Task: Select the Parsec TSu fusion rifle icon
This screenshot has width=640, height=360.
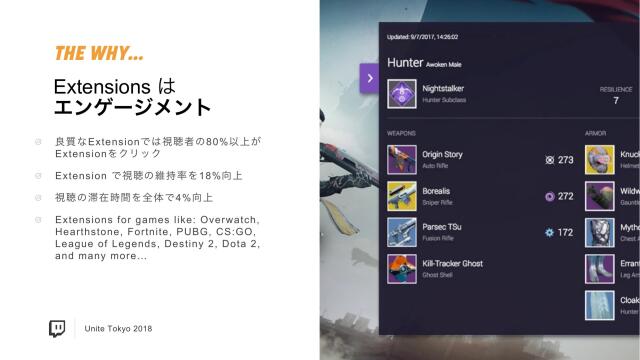Action: tap(402, 232)
